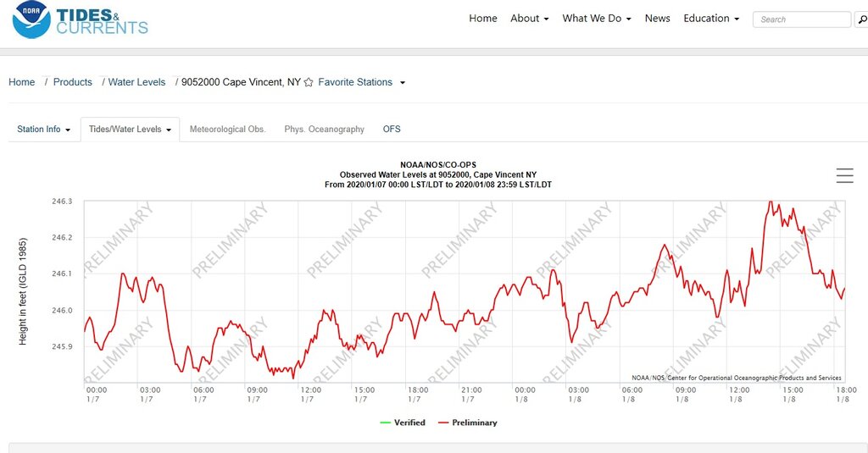Expand the Favorite Stations dropdown
This screenshot has height=453, width=868.
[362, 83]
